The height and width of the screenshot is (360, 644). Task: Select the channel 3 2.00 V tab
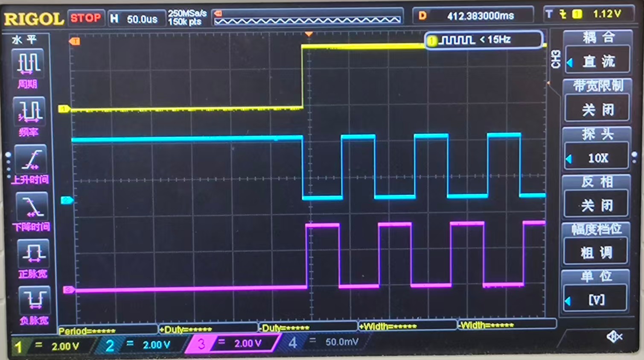(233, 343)
